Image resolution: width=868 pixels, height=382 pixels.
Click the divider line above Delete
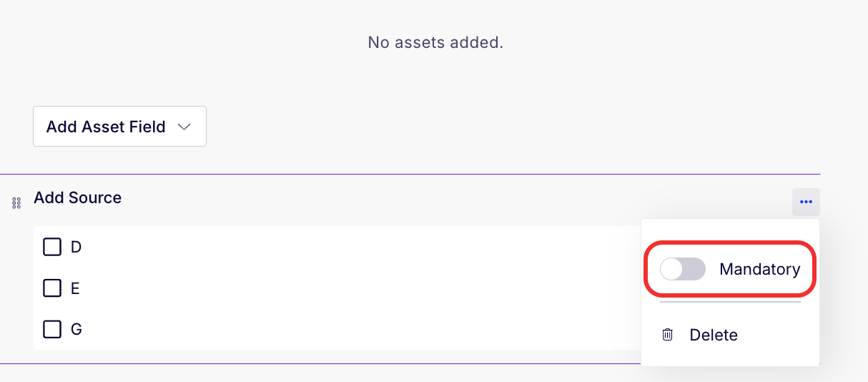tap(730, 302)
